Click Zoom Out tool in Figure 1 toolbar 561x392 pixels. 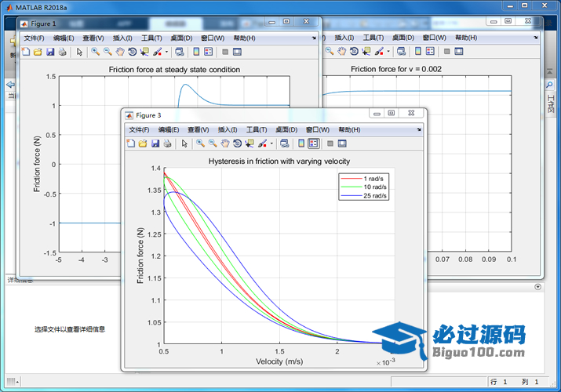107,52
